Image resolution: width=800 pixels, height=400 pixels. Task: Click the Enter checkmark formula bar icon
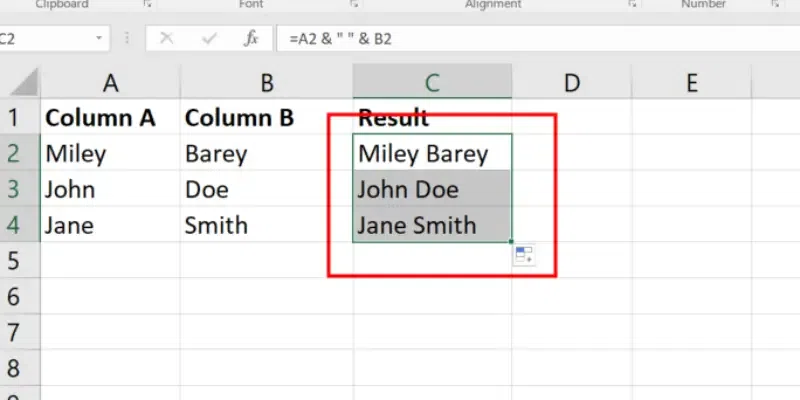(210, 39)
